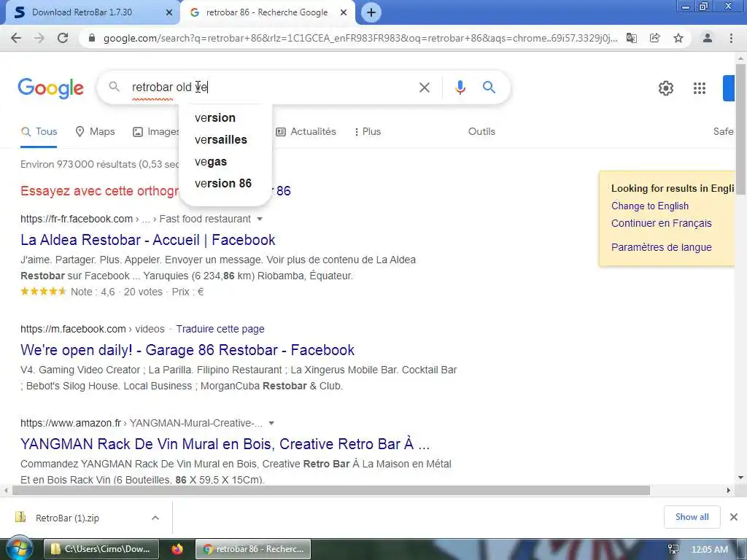Click the SafeSearch label at right
Screen dimensions: 747x560
[x=723, y=131]
